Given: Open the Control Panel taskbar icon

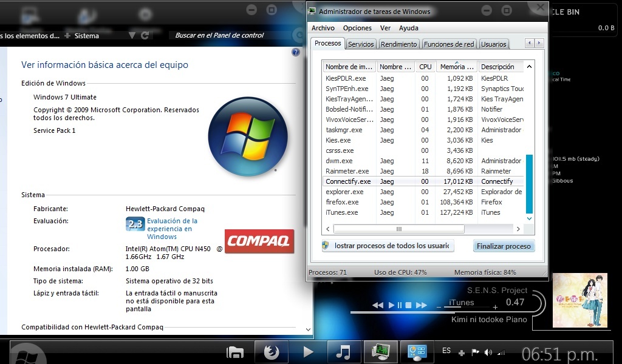Looking at the screenshot, I should tap(417, 351).
